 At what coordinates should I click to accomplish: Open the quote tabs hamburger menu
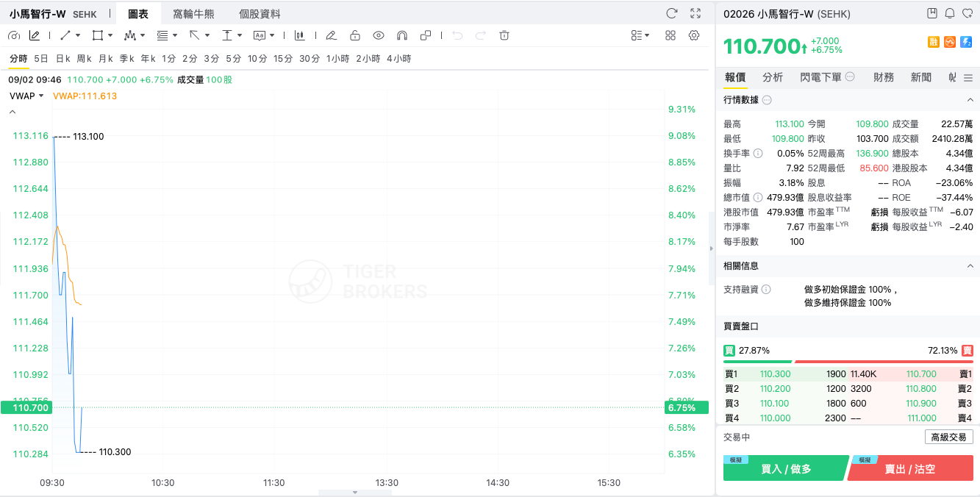point(968,77)
